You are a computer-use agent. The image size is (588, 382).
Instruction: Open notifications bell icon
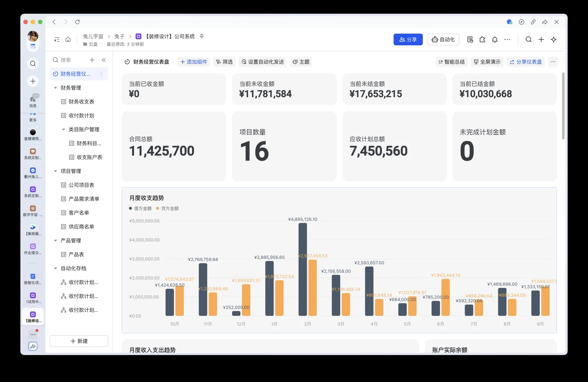pyautogui.click(x=495, y=40)
